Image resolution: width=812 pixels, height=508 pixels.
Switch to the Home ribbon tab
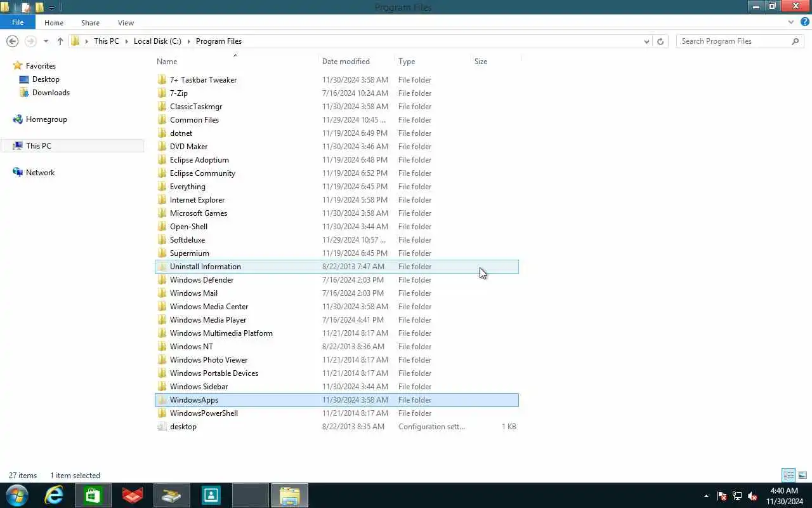(x=54, y=23)
